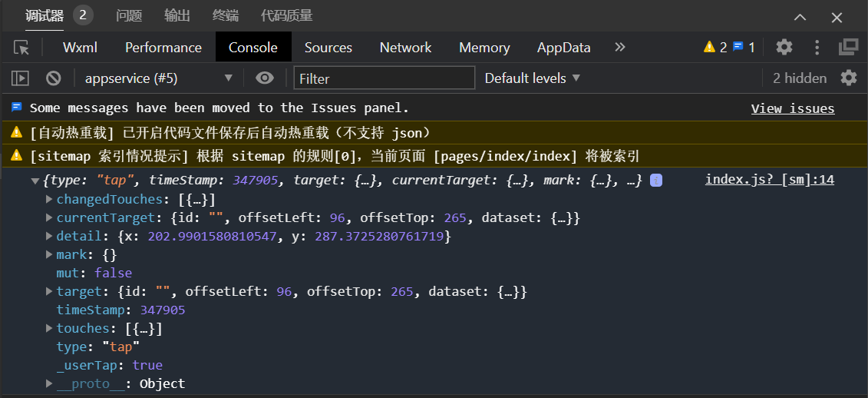Open the DevTools settings gear icon
Viewport: 868px width, 398px height.
[784, 47]
